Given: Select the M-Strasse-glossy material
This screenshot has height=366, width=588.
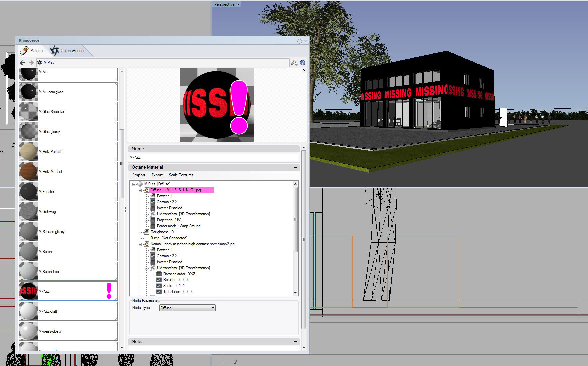Looking at the screenshot, I should point(68,232).
